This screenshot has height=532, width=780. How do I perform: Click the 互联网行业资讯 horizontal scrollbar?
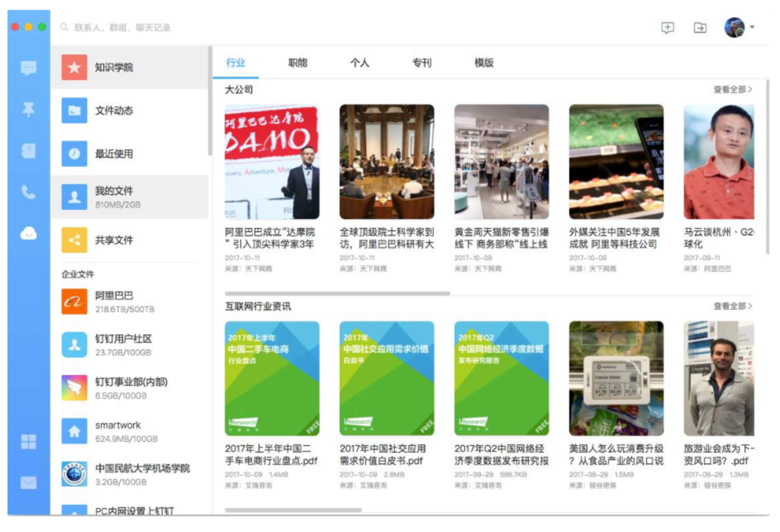pyautogui.click(x=293, y=510)
